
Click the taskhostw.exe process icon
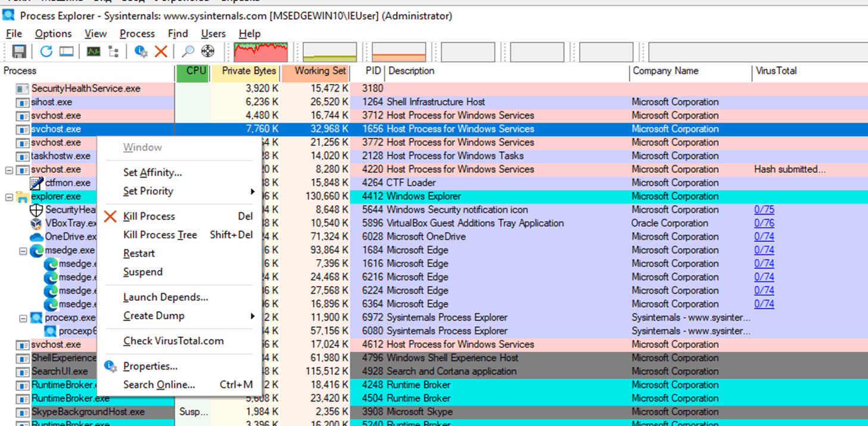(23, 156)
